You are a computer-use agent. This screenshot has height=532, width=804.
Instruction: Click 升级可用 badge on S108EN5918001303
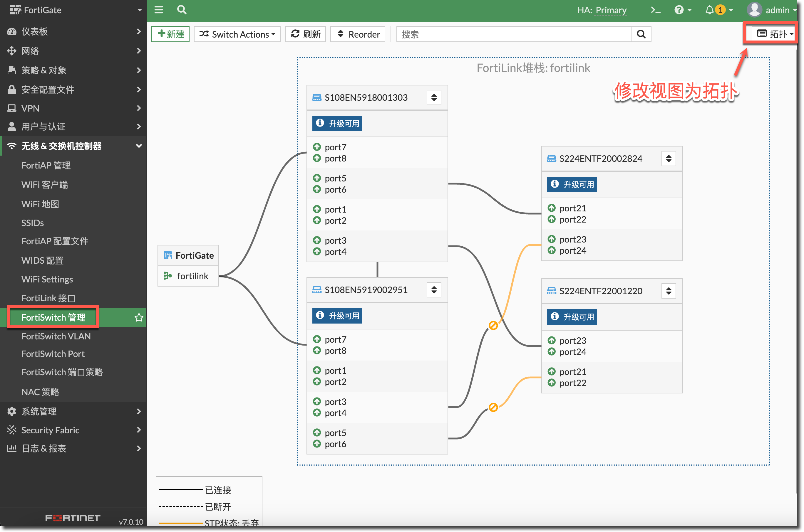click(x=337, y=124)
